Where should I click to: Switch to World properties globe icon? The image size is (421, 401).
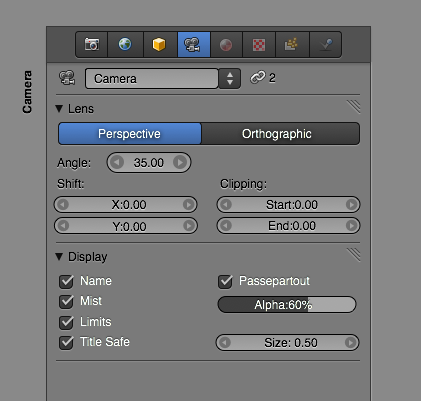pyautogui.click(x=125, y=44)
